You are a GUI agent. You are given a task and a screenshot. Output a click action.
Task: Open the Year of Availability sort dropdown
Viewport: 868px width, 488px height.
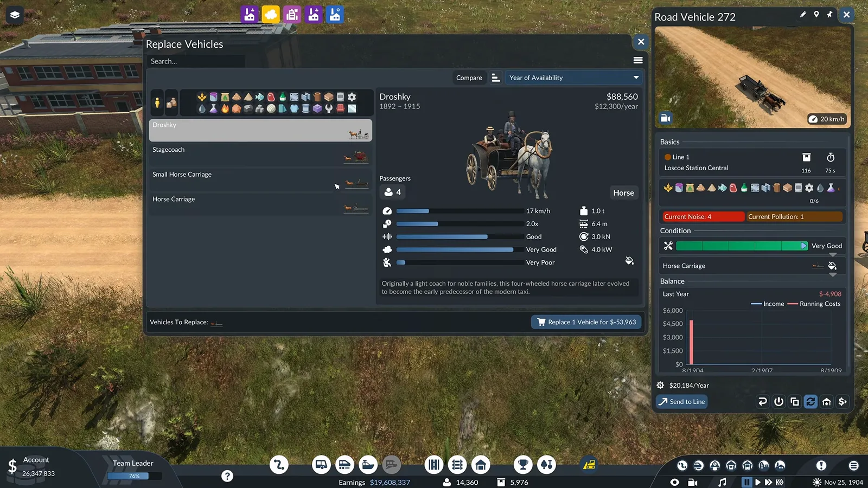pos(574,78)
